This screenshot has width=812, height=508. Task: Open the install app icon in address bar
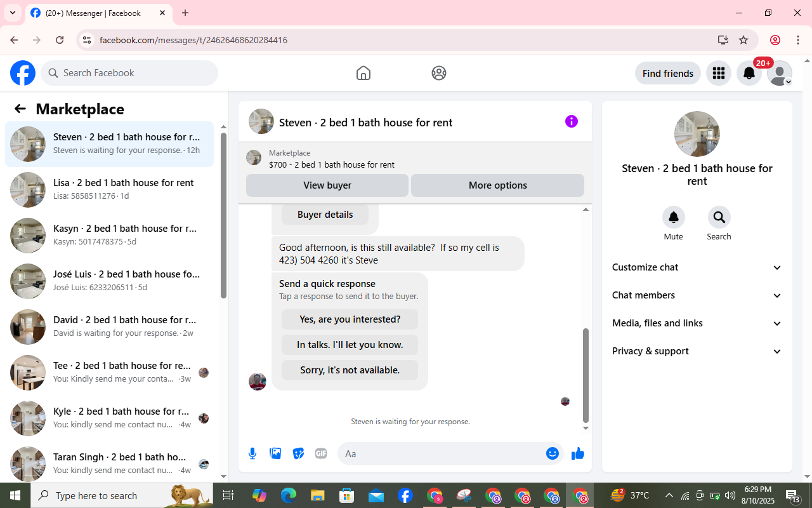[x=723, y=40]
